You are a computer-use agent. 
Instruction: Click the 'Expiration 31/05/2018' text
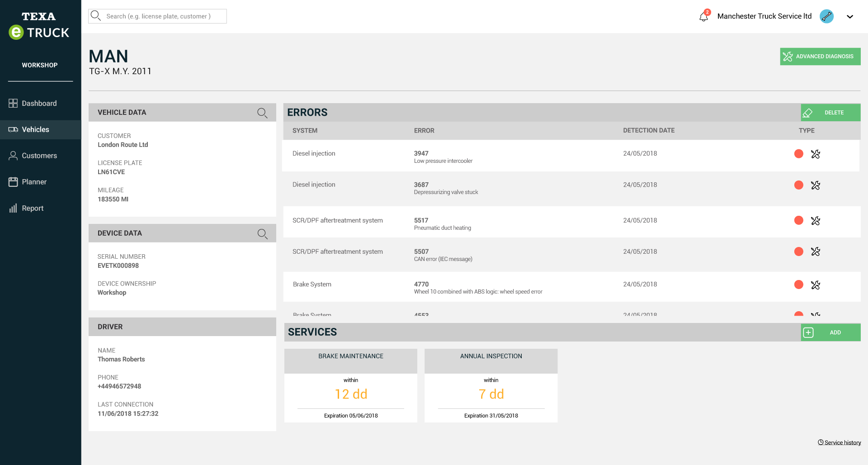pos(491,416)
